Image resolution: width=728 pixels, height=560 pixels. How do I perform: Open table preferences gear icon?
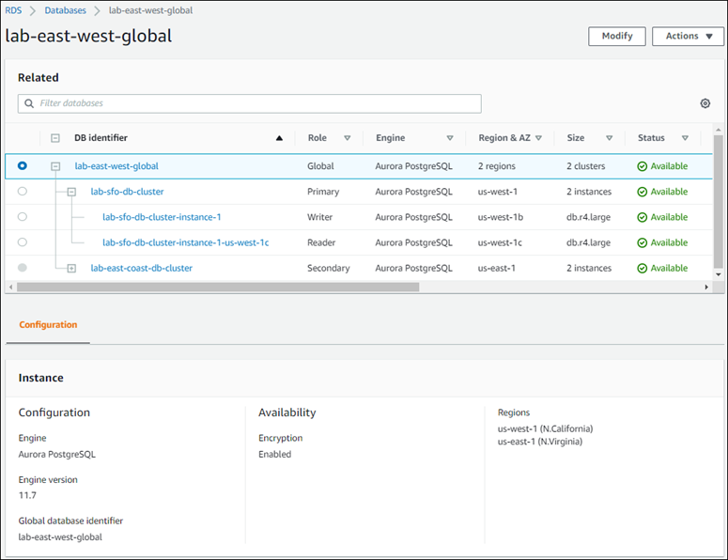click(705, 103)
